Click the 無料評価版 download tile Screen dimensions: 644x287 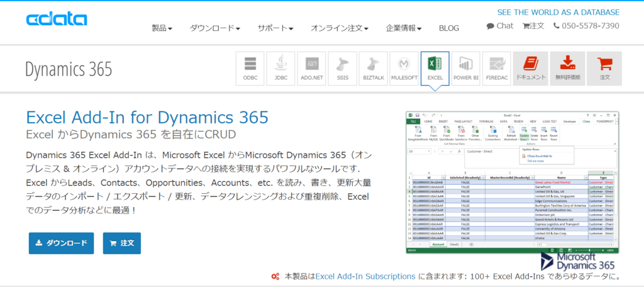(x=568, y=68)
